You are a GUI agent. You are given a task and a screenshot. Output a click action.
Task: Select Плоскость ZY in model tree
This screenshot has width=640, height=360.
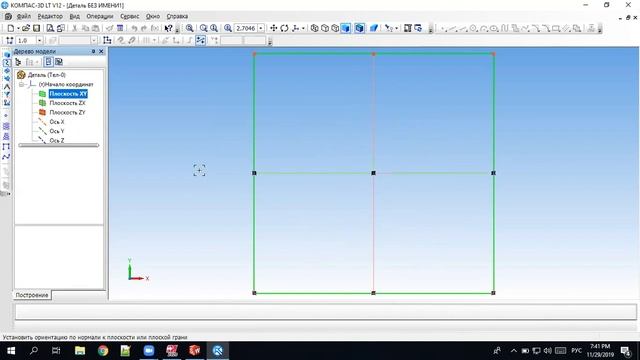[67, 112]
